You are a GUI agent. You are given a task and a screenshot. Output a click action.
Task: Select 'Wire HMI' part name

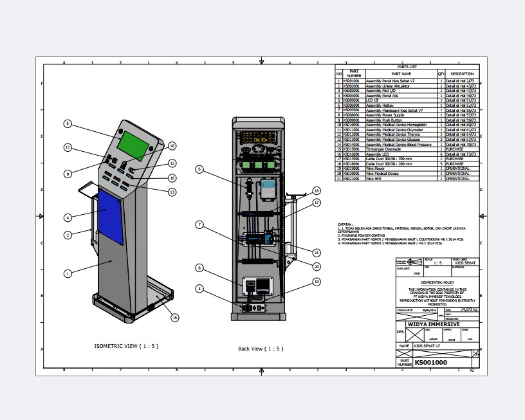[374, 179]
